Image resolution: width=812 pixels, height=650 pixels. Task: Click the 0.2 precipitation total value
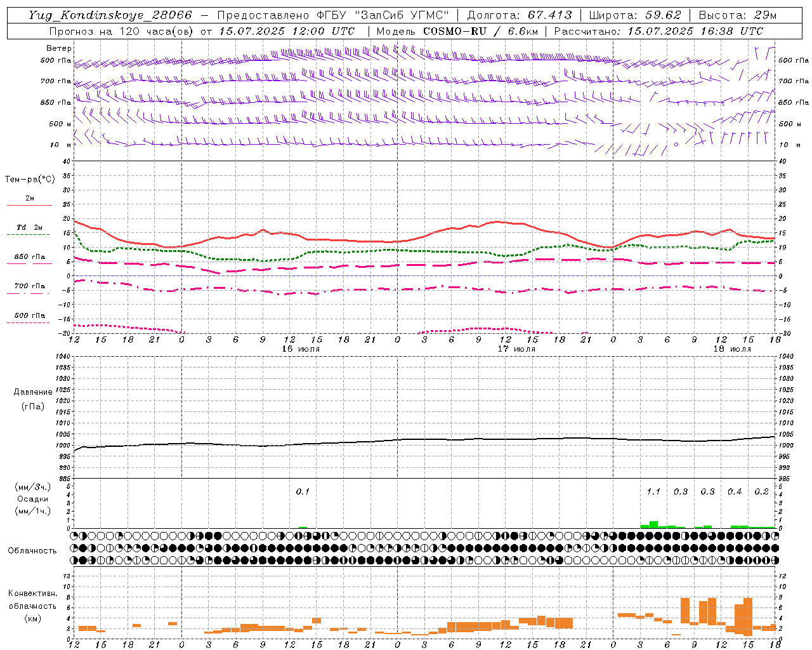tap(761, 491)
